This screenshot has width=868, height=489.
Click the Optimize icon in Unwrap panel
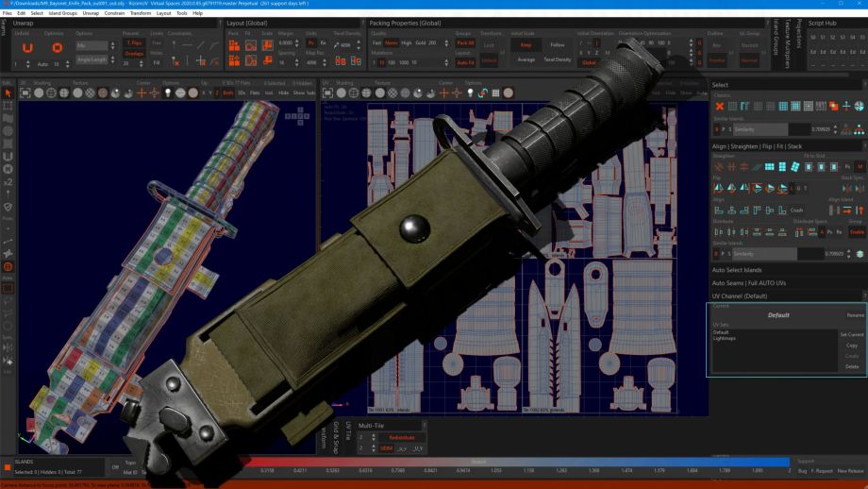pyautogui.click(x=58, y=47)
